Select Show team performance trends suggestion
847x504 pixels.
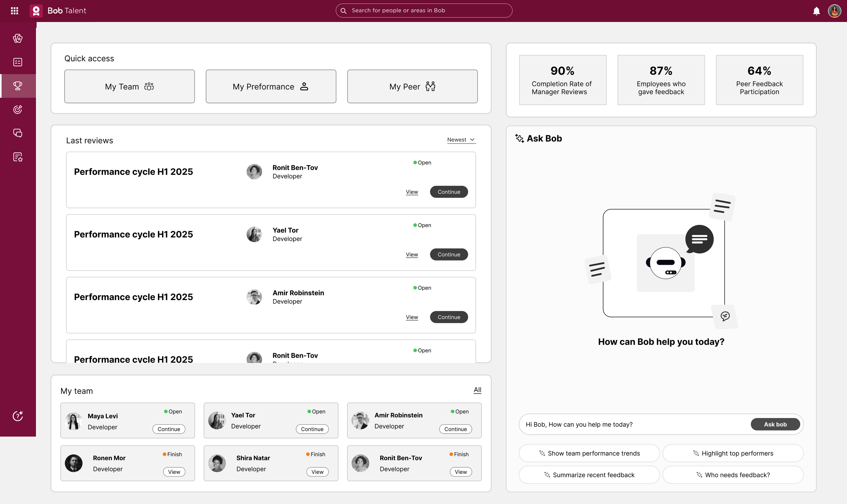(589, 454)
